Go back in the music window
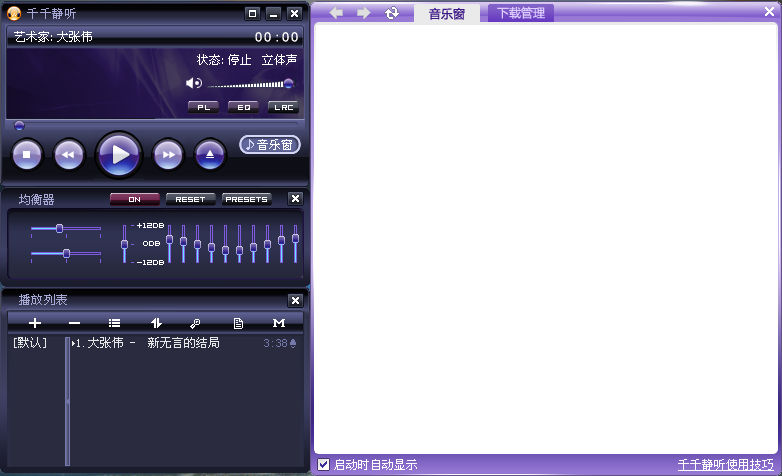 coord(336,12)
